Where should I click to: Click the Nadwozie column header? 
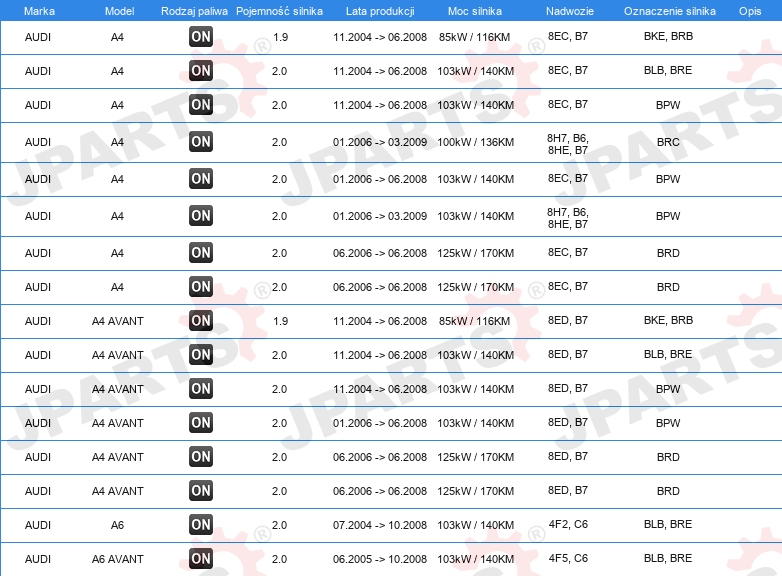point(570,11)
